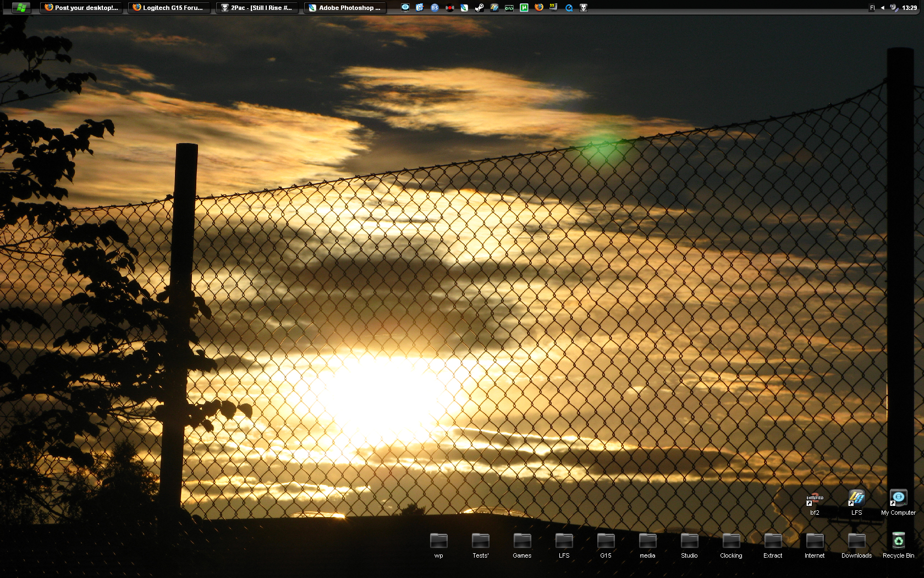Screen dimensions: 924x578
Task: Select the Internet desktop folder
Action: tap(815, 546)
